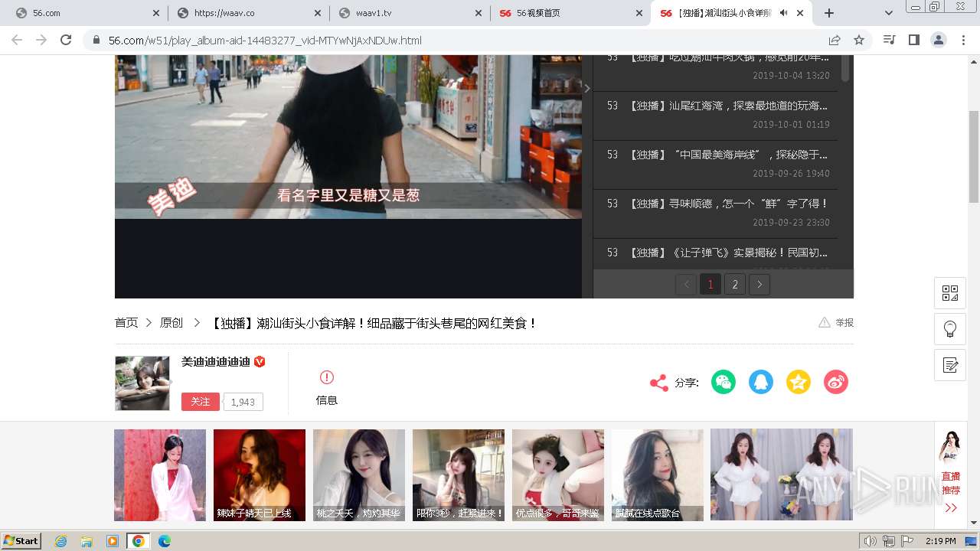This screenshot has height=551, width=980.
Task: Open 桃之夭夭 live thumbnail
Action: click(x=359, y=475)
